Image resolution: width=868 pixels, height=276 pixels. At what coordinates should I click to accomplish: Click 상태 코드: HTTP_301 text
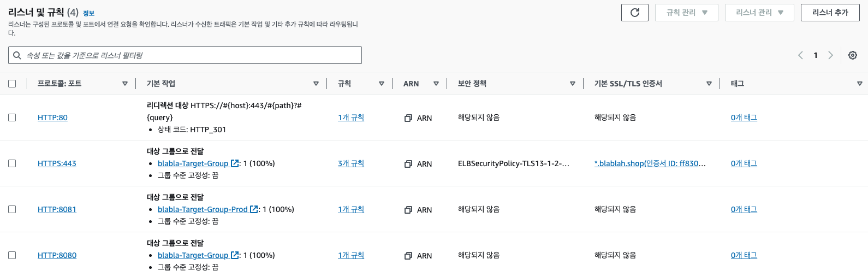(x=192, y=130)
